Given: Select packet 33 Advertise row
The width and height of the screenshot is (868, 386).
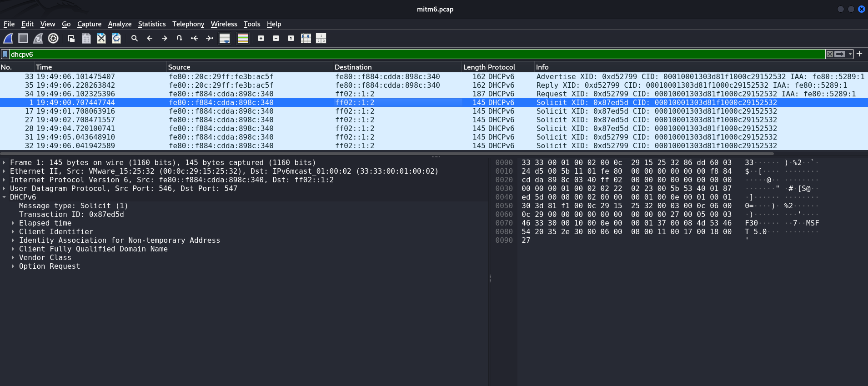Looking at the screenshot, I should click(434, 77).
